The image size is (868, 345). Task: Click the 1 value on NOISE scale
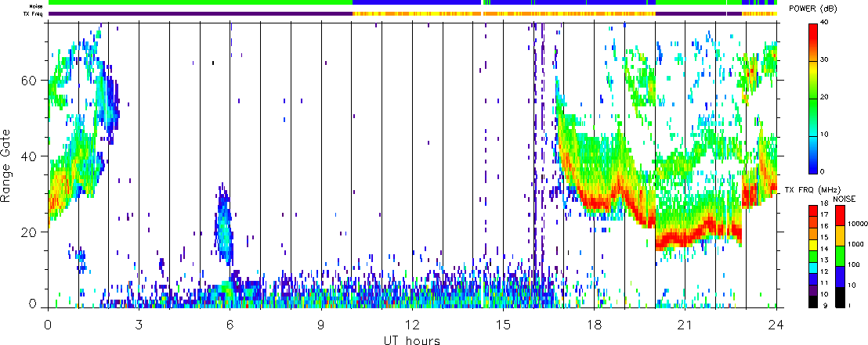coord(849,306)
